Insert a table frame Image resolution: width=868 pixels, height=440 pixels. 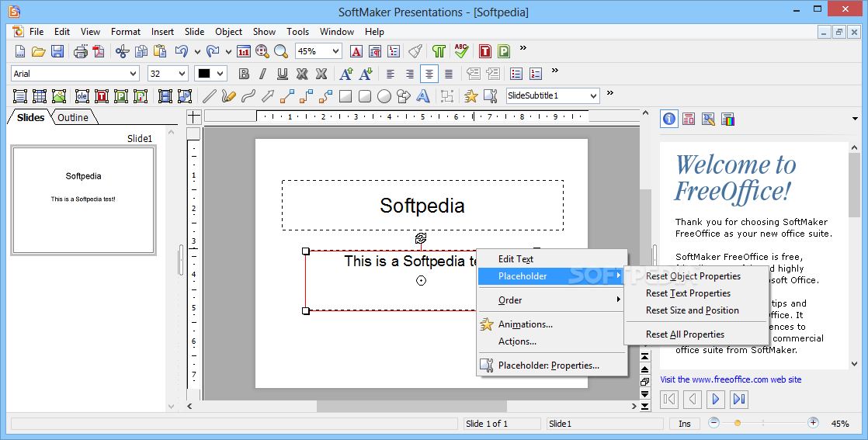(40, 95)
